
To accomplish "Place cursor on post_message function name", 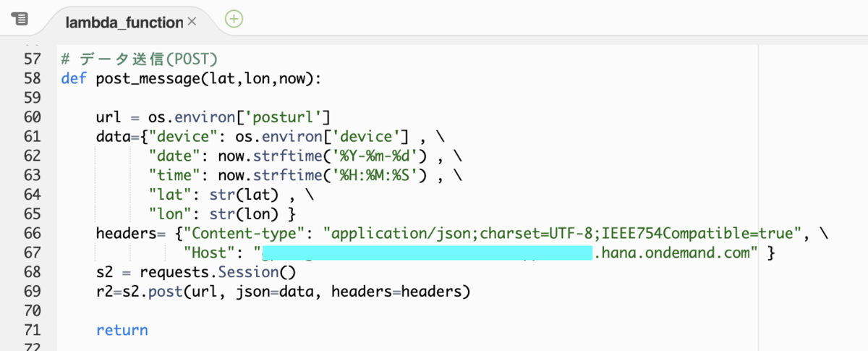I will 148,78.
